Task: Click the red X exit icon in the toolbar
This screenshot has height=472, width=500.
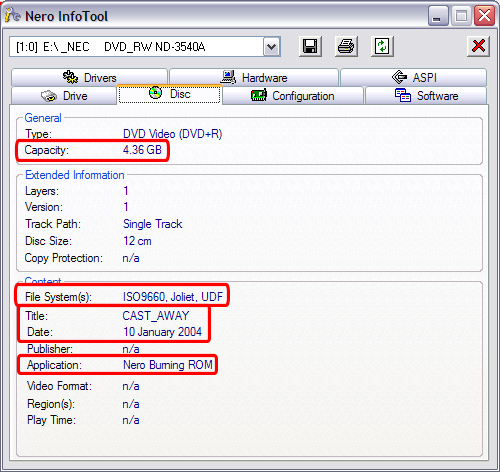Action: pos(478,46)
